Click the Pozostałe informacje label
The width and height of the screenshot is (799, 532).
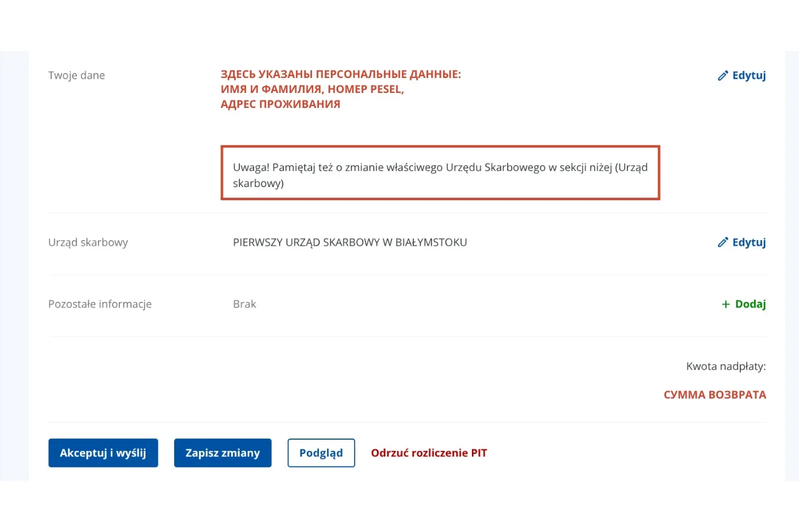(x=100, y=304)
